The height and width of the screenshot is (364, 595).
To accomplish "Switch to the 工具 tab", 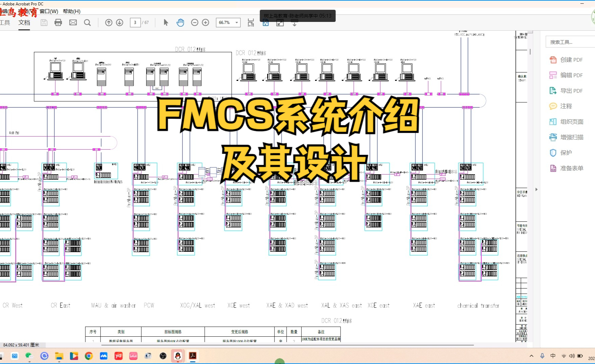I will coord(5,23).
